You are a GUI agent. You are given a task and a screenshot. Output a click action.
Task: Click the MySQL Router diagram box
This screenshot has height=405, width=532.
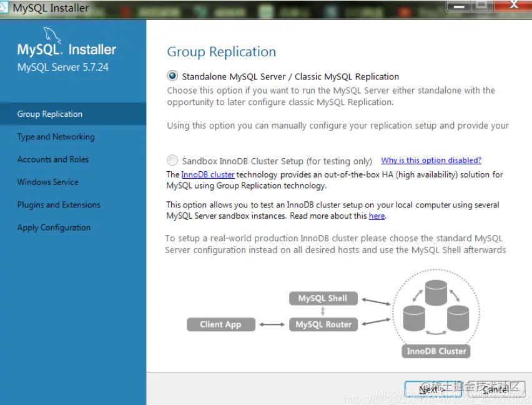point(323,324)
